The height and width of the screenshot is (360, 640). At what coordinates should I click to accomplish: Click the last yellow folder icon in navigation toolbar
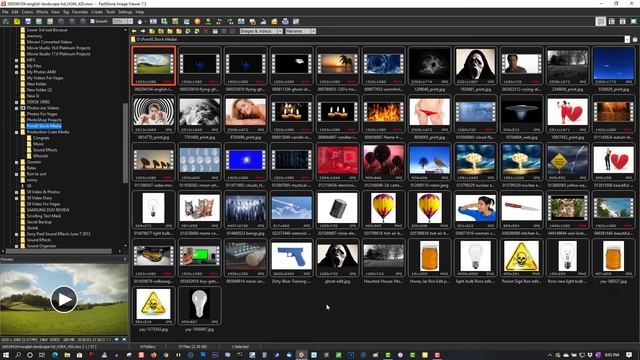click(179, 31)
